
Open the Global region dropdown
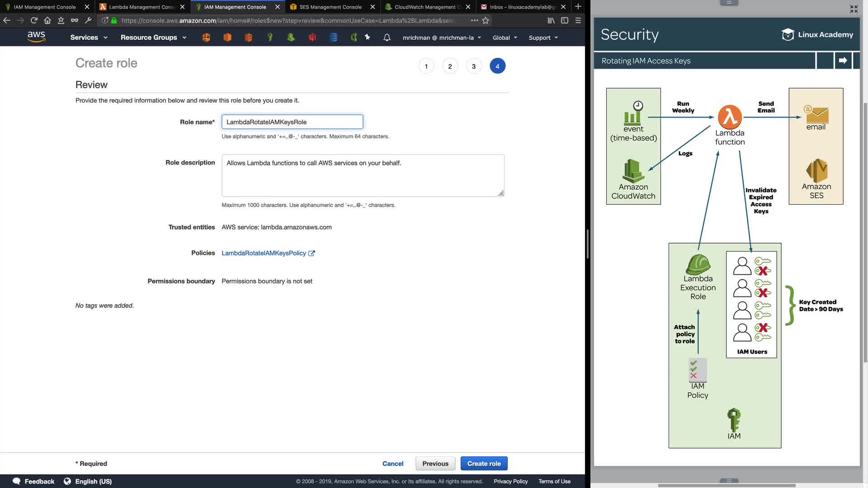click(505, 38)
